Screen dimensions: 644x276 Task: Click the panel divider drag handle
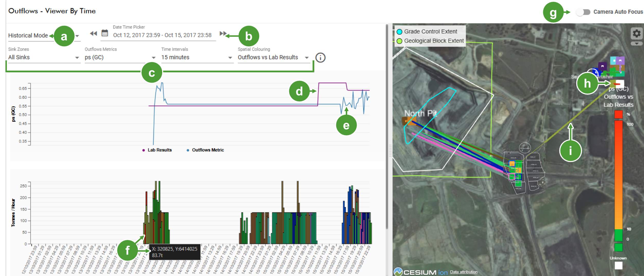tap(390, 151)
